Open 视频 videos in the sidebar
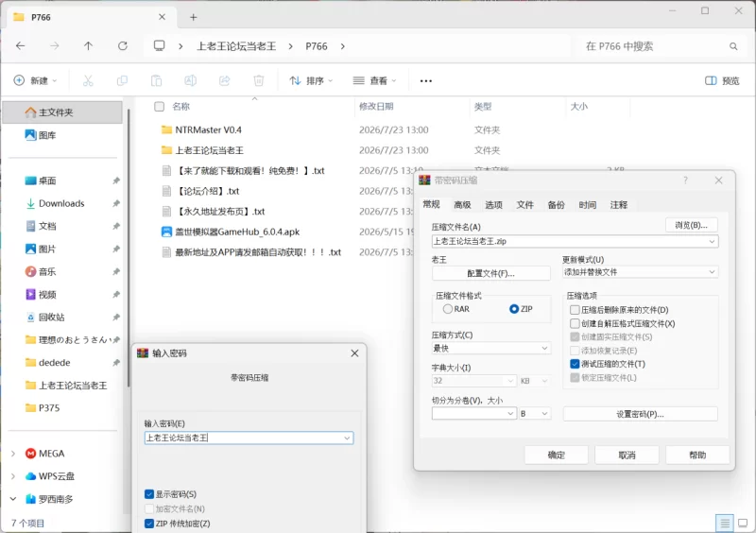756x533 pixels. pyautogui.click(x=41, y=294)
